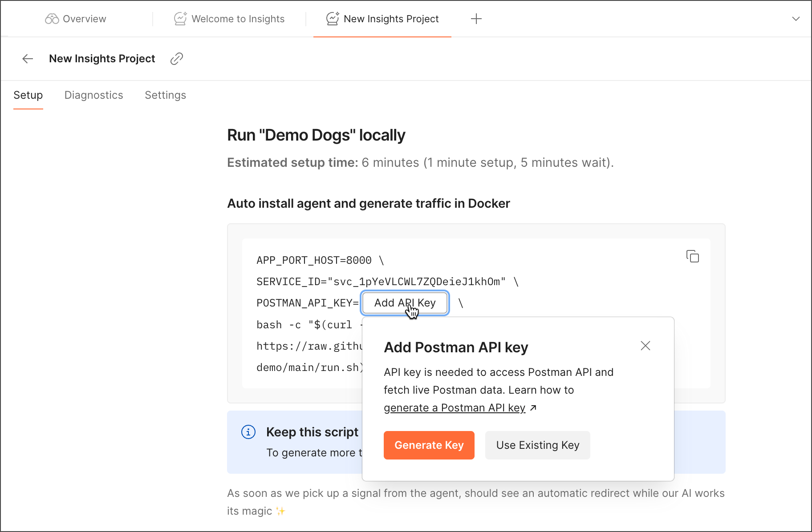Go back using the left arrow
The image size is (812, 532).
(x=28, y=59)
